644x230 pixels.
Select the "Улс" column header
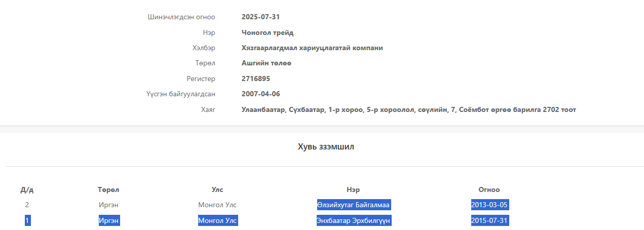[x=217, y=189]
